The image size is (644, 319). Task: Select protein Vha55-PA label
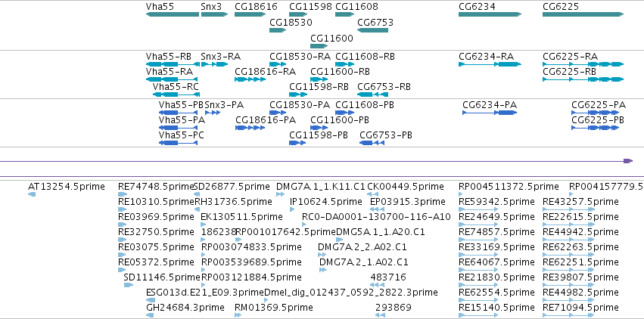tap(182, 119)
